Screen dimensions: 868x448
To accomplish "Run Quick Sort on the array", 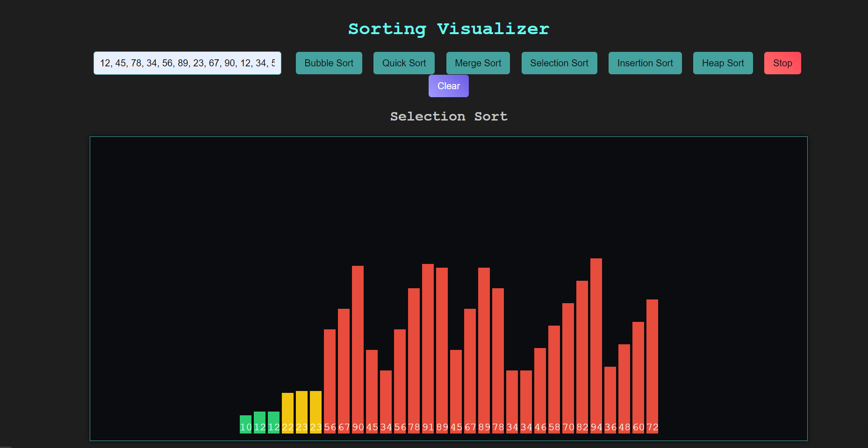I will [x=404, y=63].
